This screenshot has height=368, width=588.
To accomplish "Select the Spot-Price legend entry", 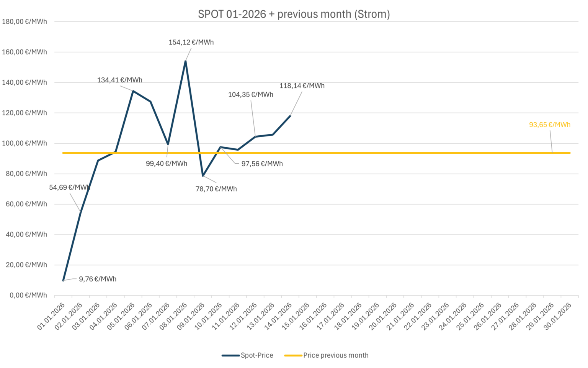I will tap(256, 355).
